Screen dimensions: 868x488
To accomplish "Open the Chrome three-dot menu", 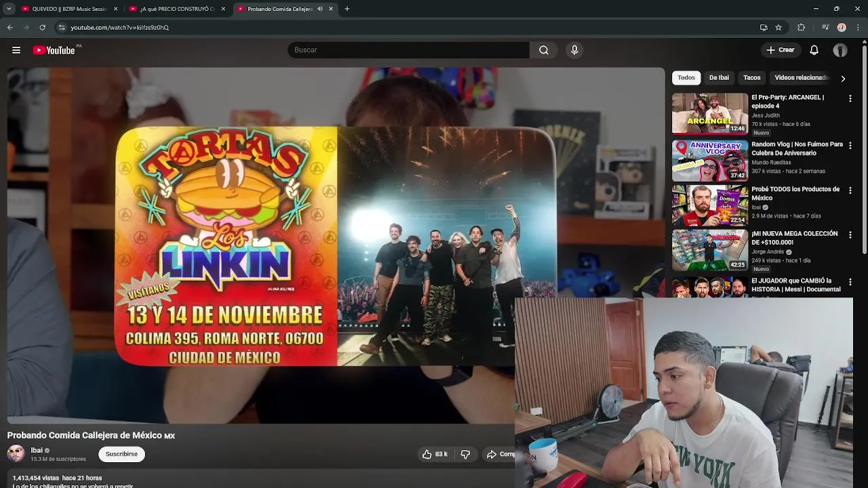I will [859, 28].
